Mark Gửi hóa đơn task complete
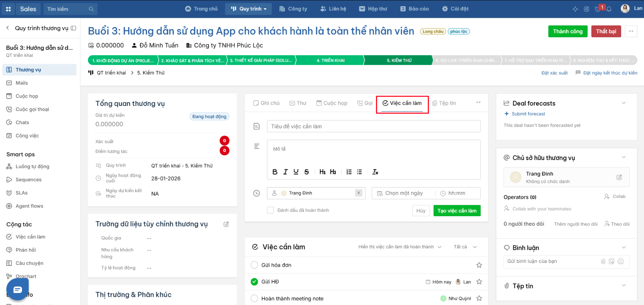The image size is (644, 305). (x=254, y=265)
